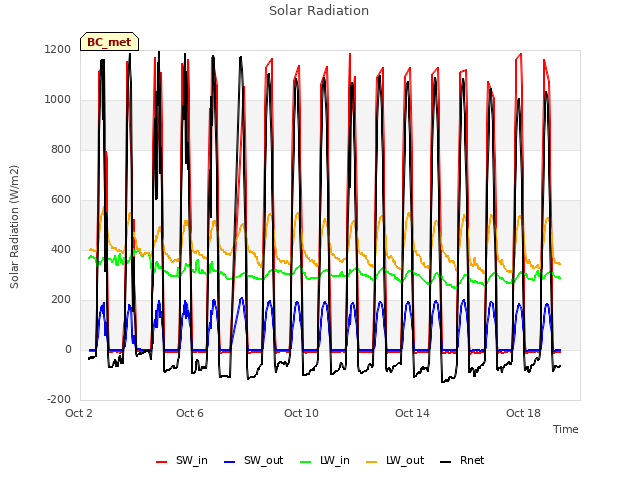
Task: Click the 1000 y-axis tick label
Action: [58, 100]
